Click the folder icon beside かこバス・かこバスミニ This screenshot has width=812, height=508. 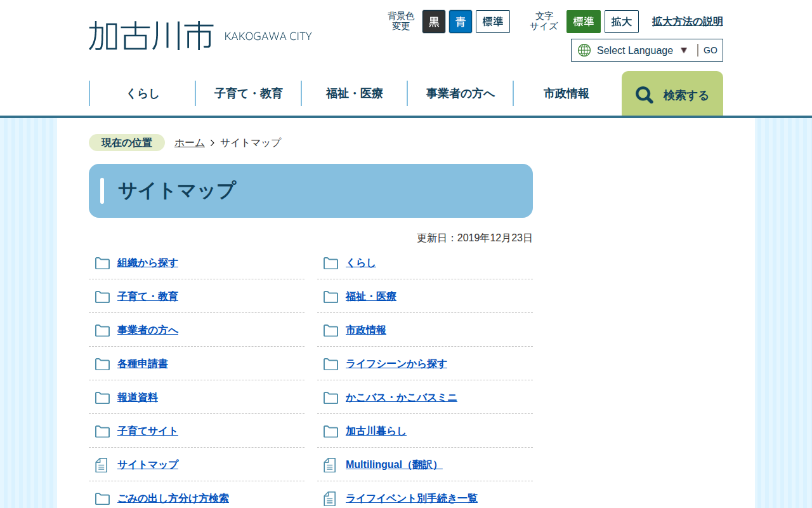[331, 398]
